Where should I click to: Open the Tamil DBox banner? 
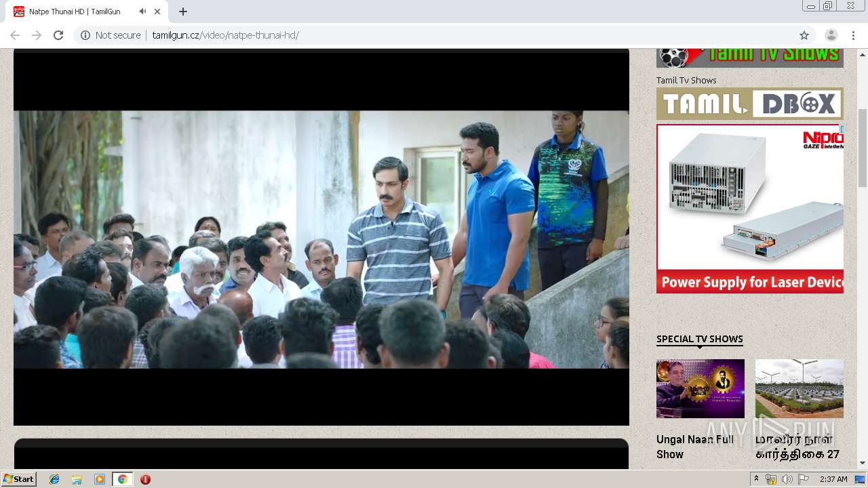click(750, 104)
